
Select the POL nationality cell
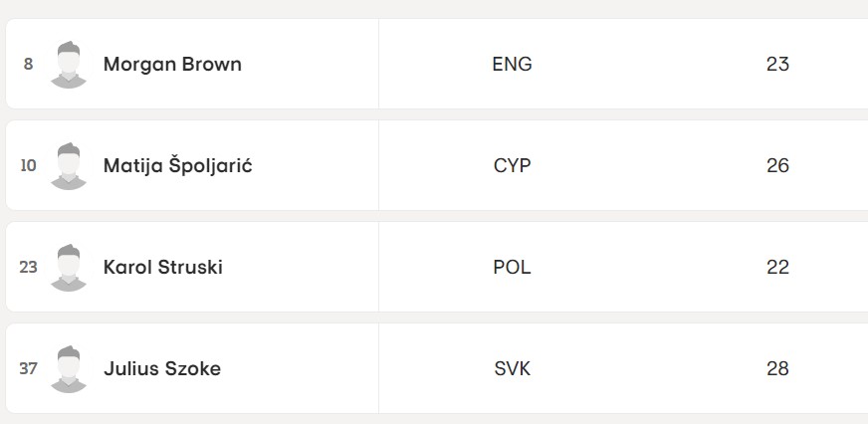pyautogui.click(x=512, y=268)
